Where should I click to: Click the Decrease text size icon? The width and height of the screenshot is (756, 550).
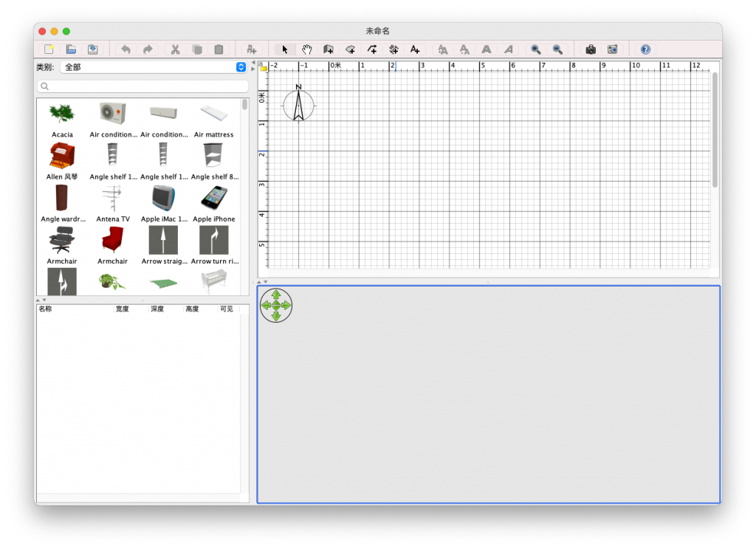[464, 49]
